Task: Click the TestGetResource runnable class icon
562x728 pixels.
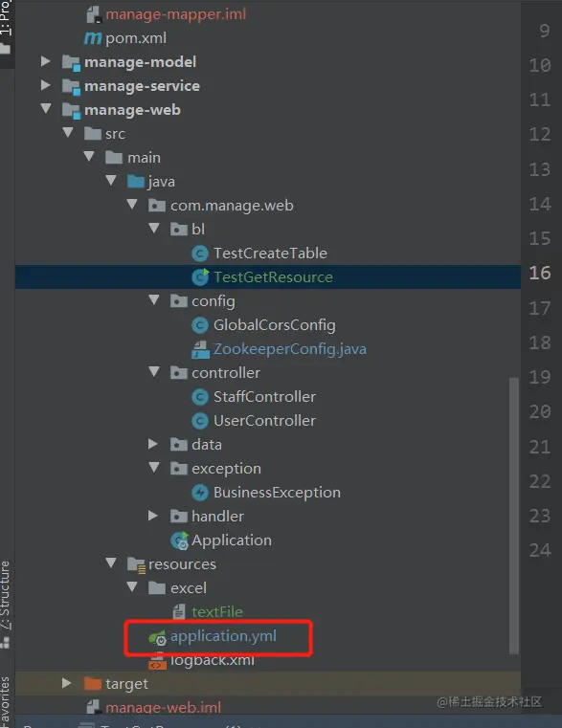Action: click(200, 277)
